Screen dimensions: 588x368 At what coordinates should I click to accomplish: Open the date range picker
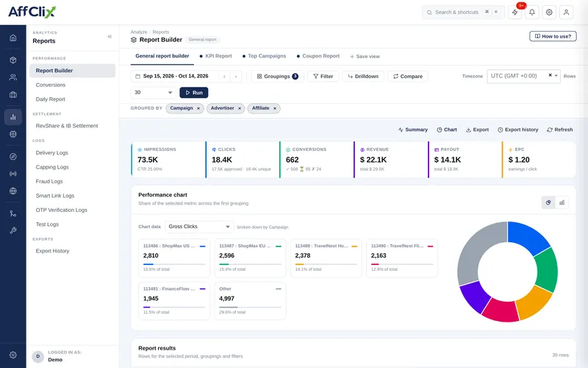click(x=175, y=77)
